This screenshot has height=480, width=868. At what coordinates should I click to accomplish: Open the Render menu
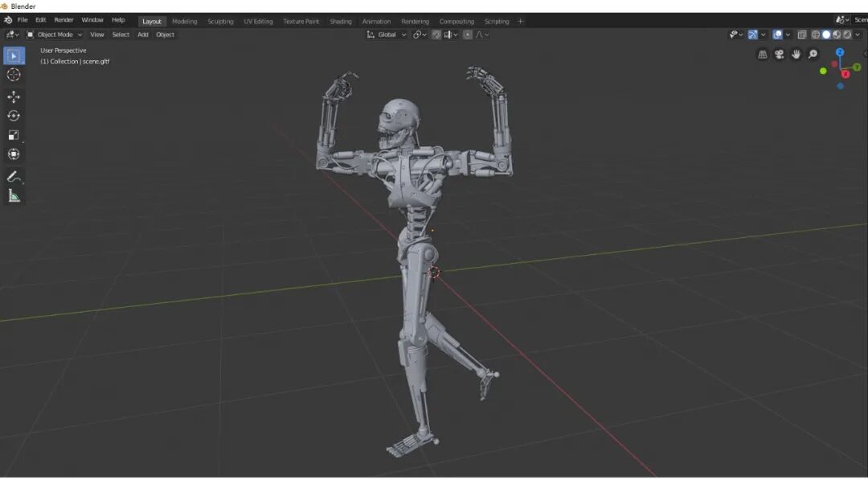pyautogui.click(x=63, y=19)
